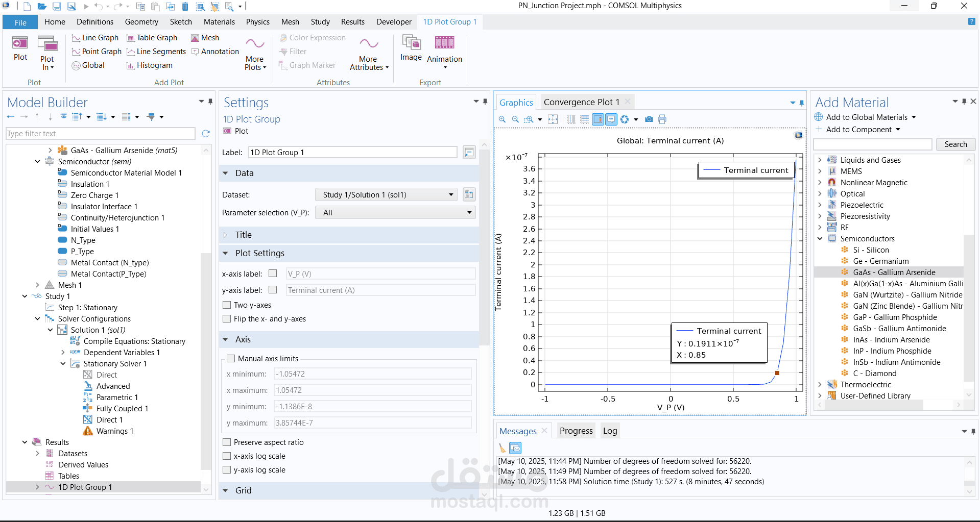
Task: Open the Parameter selection dropdown
Action: [395, 213]
